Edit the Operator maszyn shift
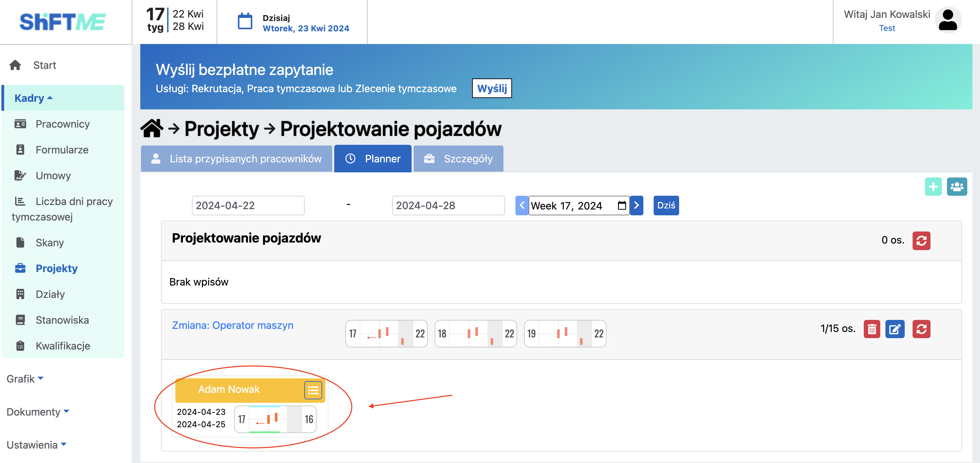980x463 pixels. pyautogui.click(x=894, y=329)
